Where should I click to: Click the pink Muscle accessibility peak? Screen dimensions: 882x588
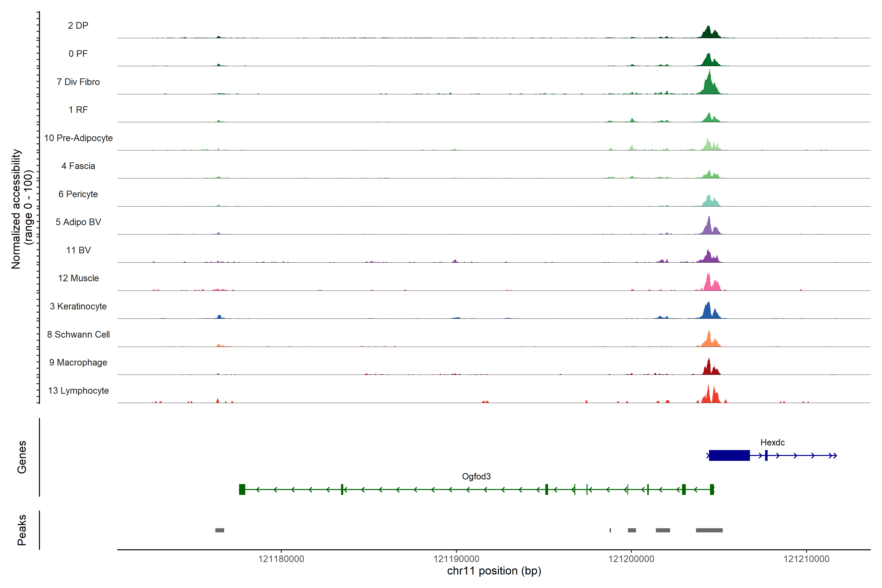click(x=708, y=283)
